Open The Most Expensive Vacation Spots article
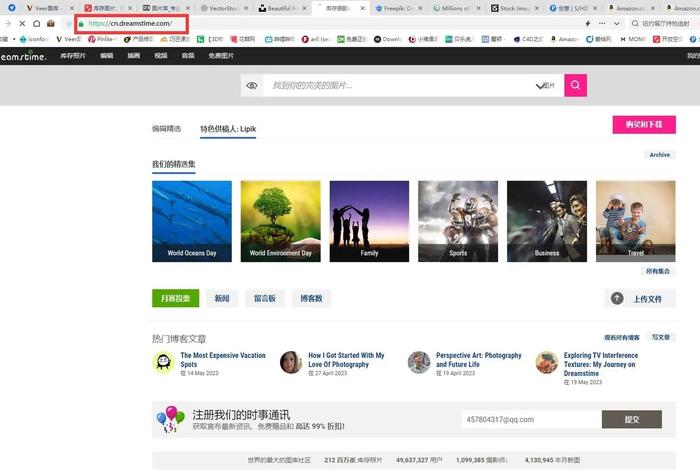Screen dimensions: 700x470 pyautogui.click(x=223, y=360)
